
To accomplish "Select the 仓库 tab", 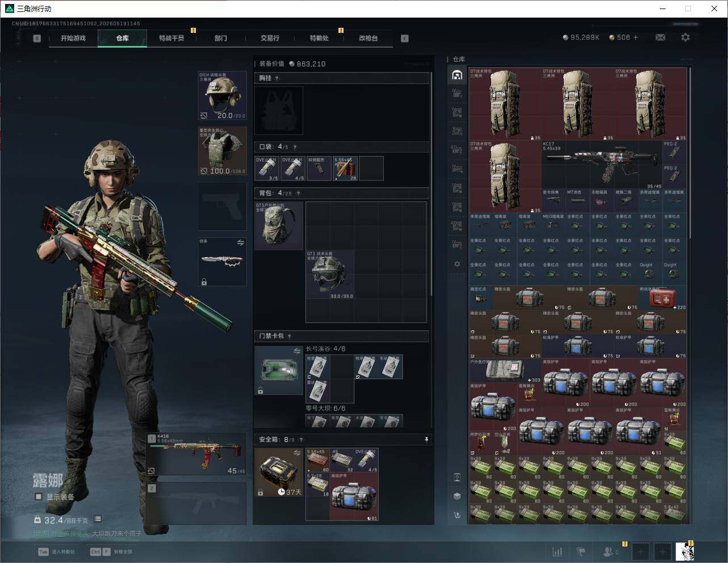I will pyautogui.click(x=122, y=38).
